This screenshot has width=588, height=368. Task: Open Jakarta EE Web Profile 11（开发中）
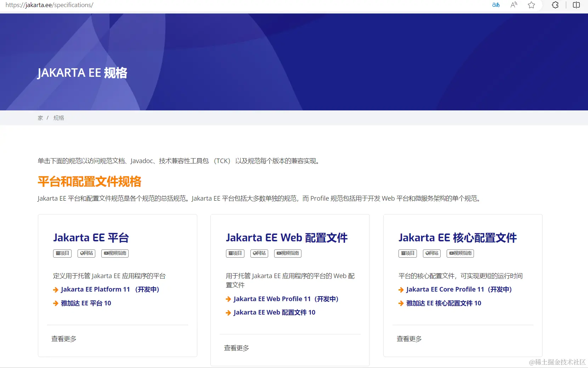pos(285,299)
